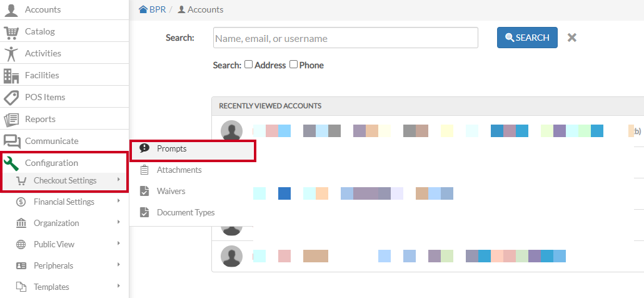The width and height of the screenshot is (644, 298).
Task: Click the Activities figure icon
Action: [x=11, y=54]
